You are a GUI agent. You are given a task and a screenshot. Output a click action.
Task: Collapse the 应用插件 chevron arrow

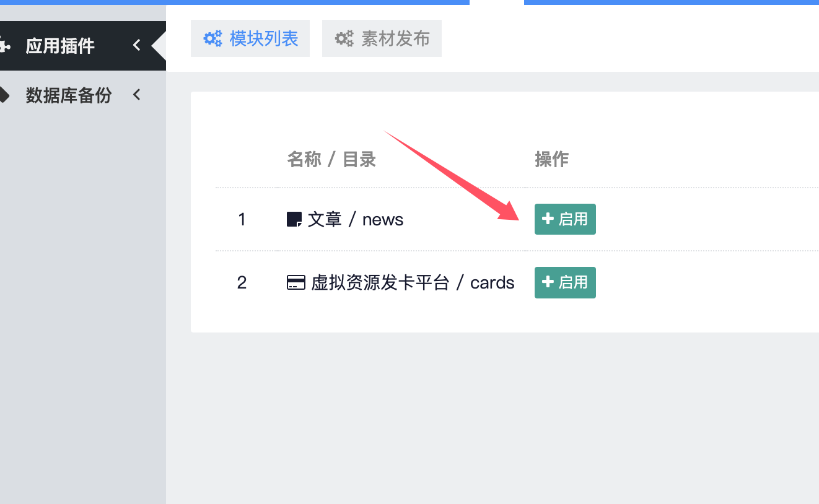click(137, 45)
